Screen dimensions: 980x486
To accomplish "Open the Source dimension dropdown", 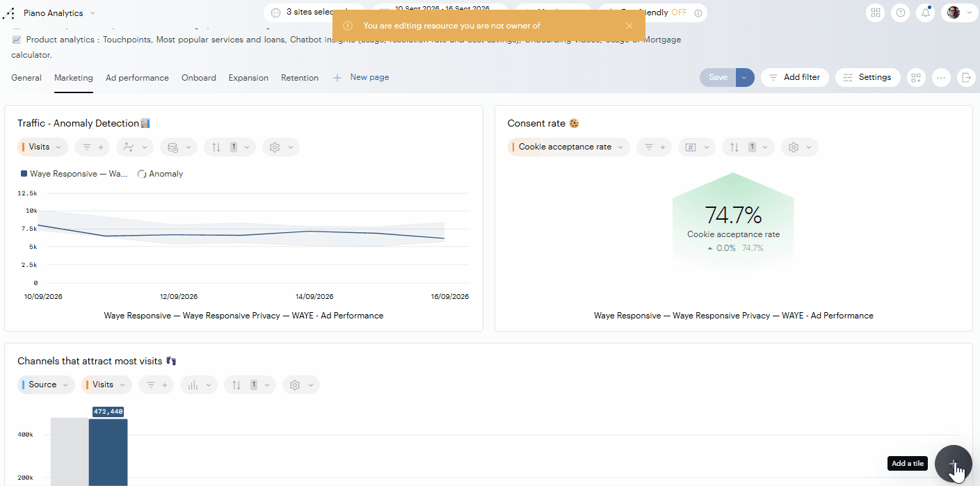I will [46, 385].
